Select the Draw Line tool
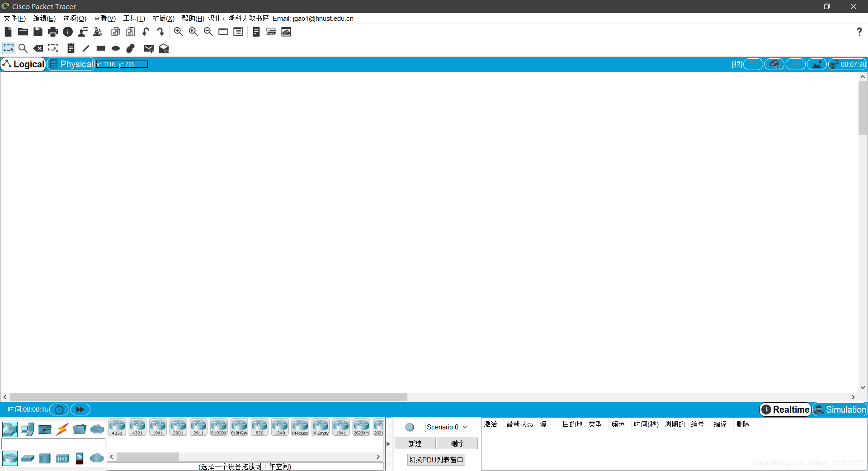Viewport: 868px width, 471px height. (86, 48)
